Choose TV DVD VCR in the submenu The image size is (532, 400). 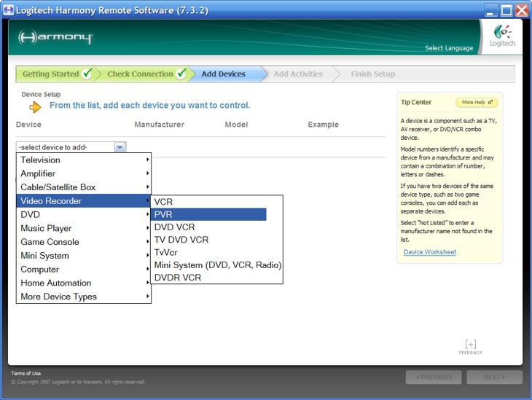216,240
